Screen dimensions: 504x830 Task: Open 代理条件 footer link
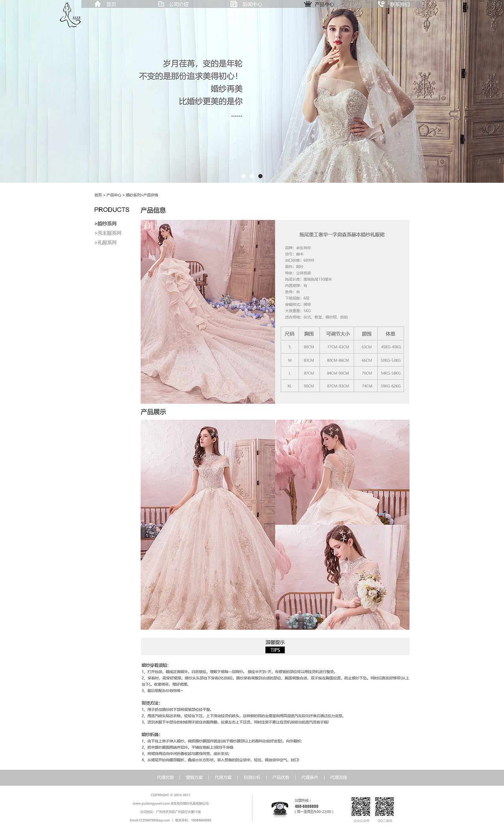309,777
